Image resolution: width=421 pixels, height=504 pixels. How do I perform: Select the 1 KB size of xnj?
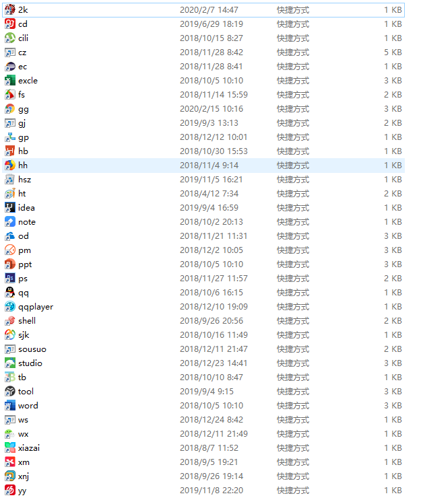pyautogui.click(x=393, y=476)
